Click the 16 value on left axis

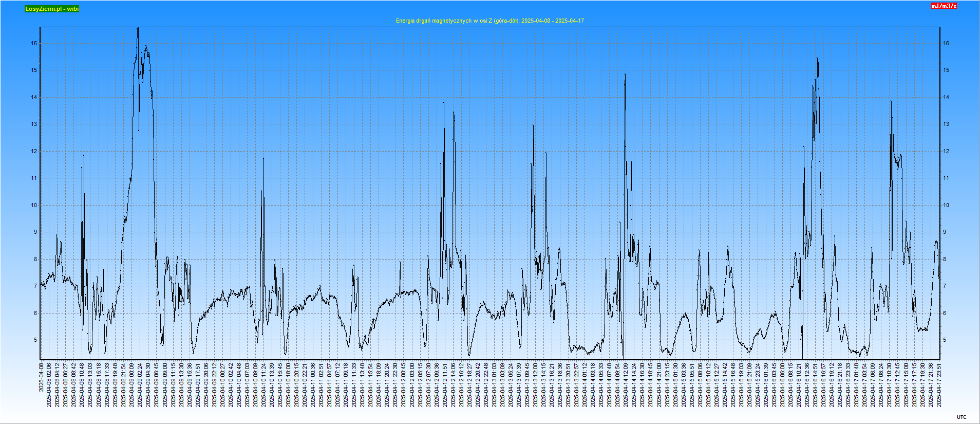(x=34, y=44)
